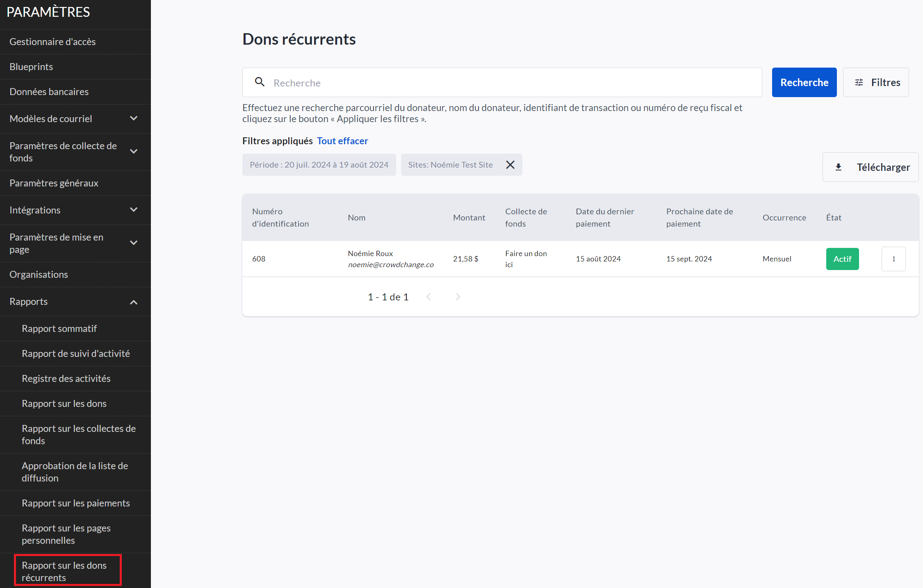The width and height of the screenshot is (923, 588).
Task: Expand Paramètres de collecte de fonds
Action: coord(133,152)
